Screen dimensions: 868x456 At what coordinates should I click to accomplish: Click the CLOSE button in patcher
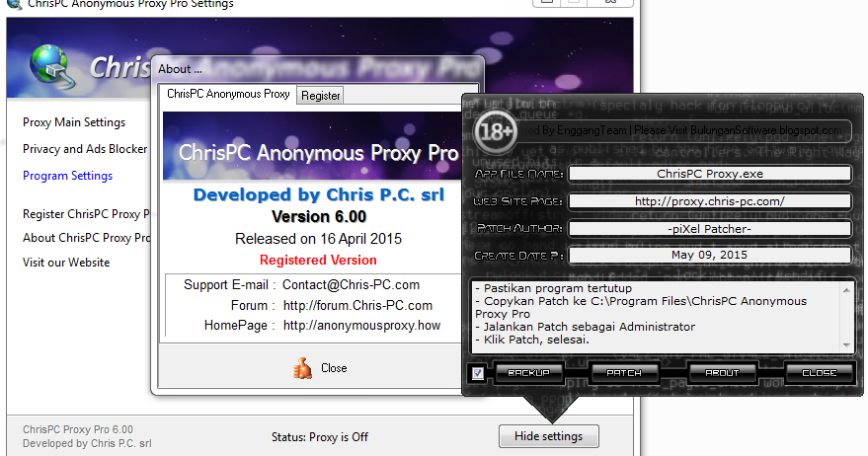click(x=820, y=373)
